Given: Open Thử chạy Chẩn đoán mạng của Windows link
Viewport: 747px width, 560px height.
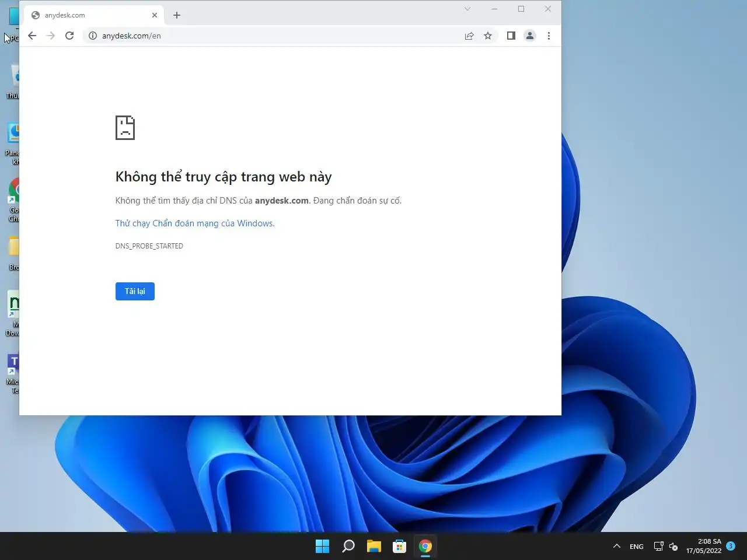Looking at the screenshot, I should pyautogui.click(x=195, y=223).
